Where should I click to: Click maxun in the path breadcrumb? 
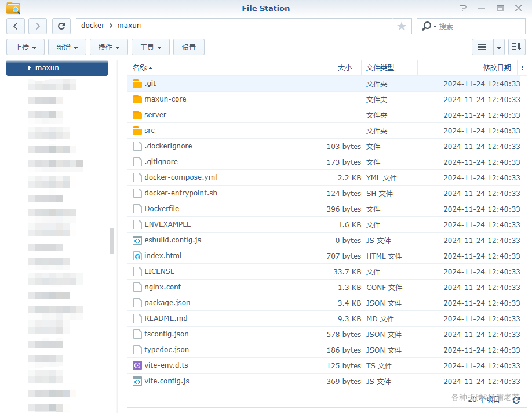(x=129, y=26)
